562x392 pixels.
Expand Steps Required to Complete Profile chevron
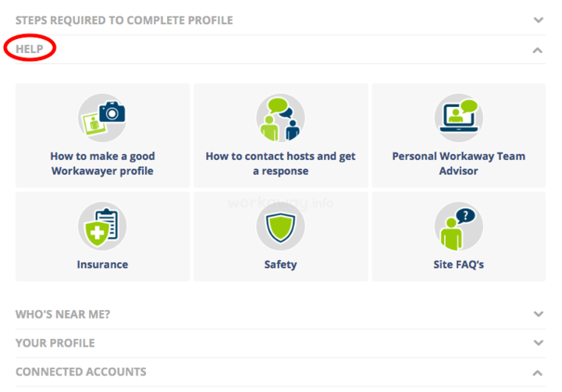[539, 20]
